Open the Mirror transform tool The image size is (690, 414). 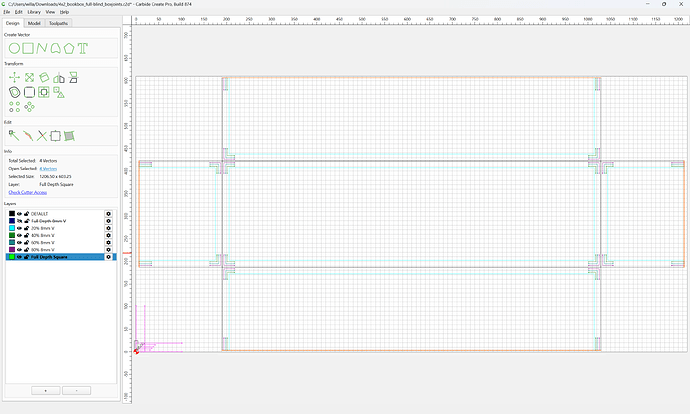click(59, 78)
